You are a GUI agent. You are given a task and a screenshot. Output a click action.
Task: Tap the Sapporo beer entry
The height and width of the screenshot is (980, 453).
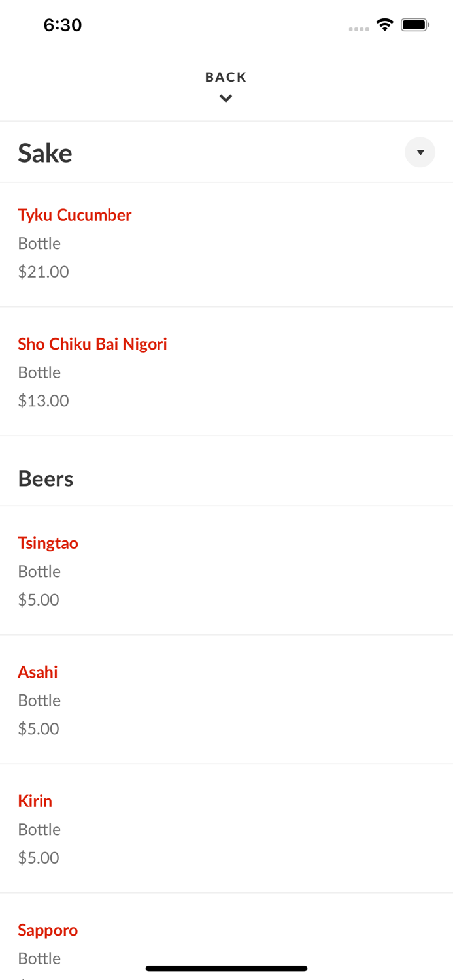tap(48, 929)
